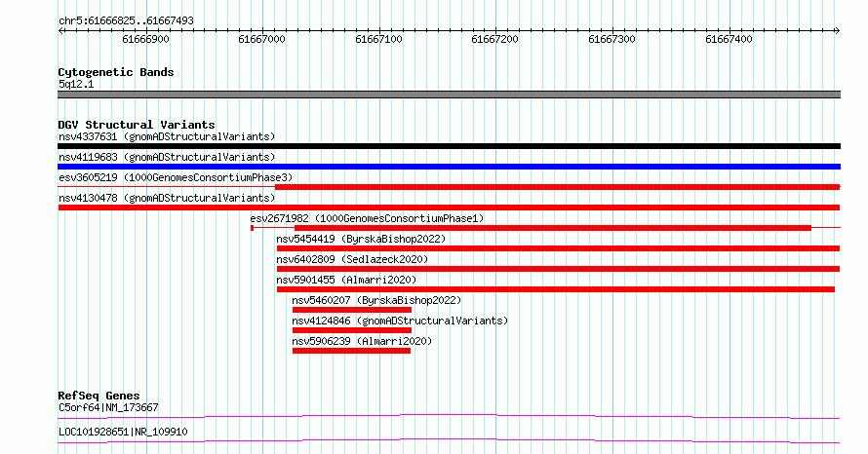Click the esv2671982 red variant bar
The height and width of the screenshot is (454, 868).
pyautogui.click(x=552, y=228)
